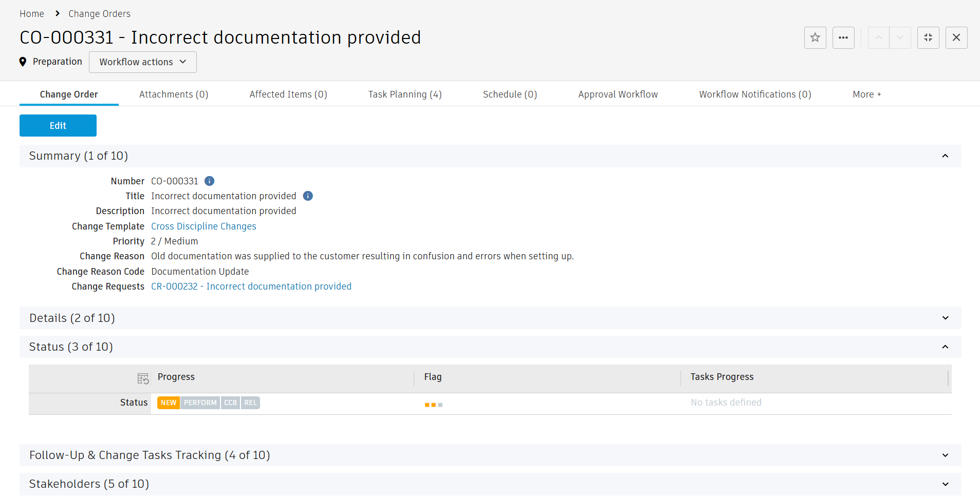Expand the Stakeholders section
Viewport: 980px width, 497px height.
click(945, 484)
